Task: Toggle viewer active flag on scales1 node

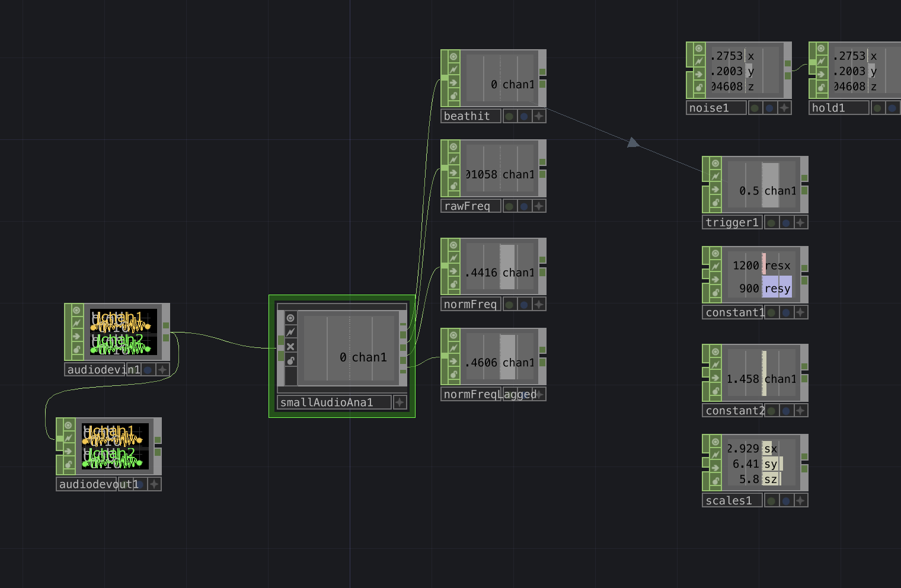Action: point(715,442)
